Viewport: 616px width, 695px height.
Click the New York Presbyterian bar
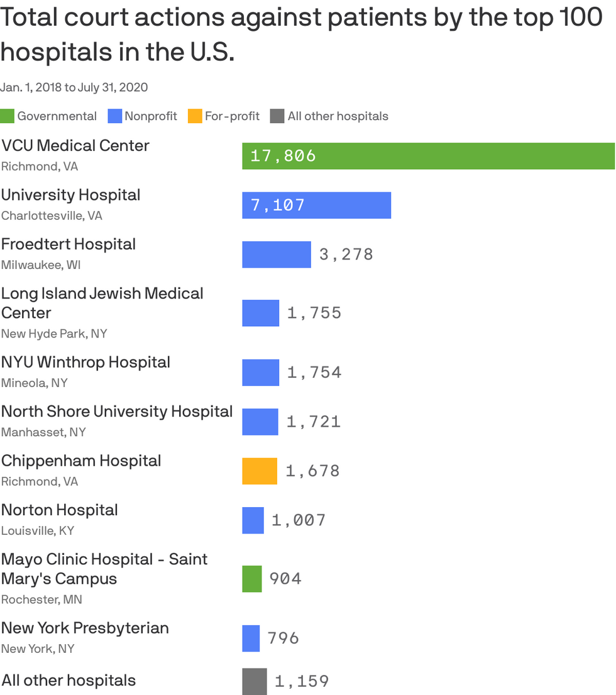pyautogui.click(x=251, y=638)
